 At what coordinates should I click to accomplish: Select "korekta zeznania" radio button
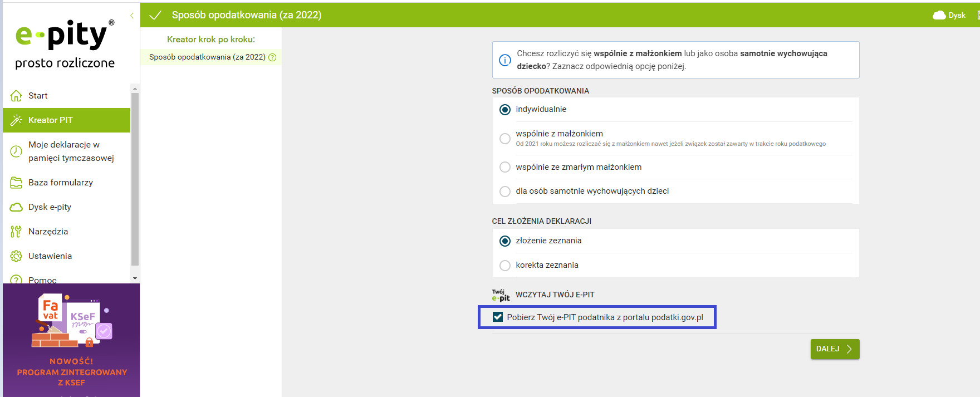[505, 266]
